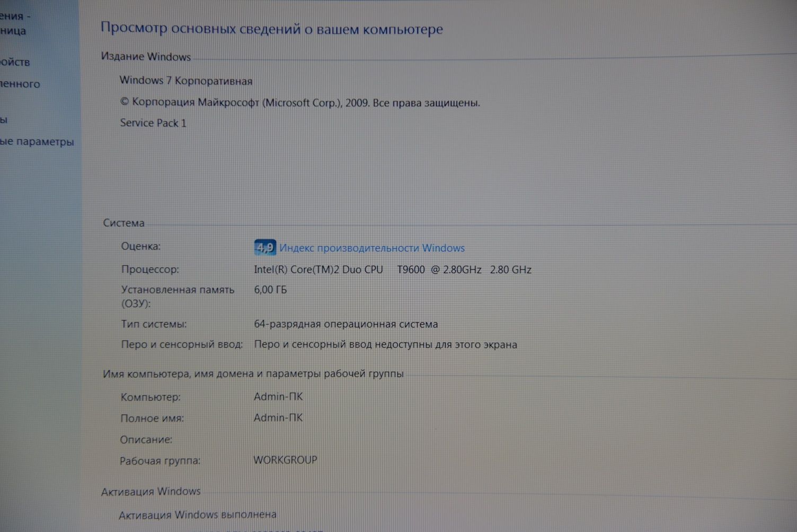Select 'Admin-ПК' next to 'Полное имя:'
The height and width of the screenshot is (532, 797).
[x=278, y=418]
